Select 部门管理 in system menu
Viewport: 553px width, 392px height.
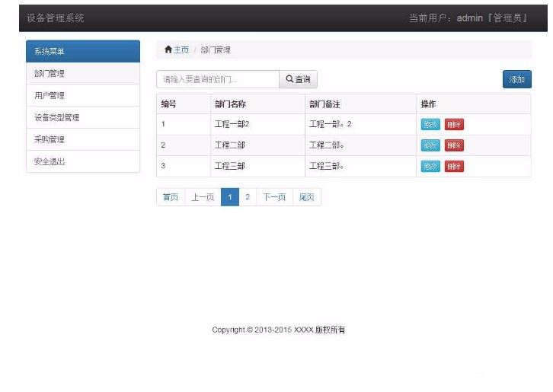point(83,74)
